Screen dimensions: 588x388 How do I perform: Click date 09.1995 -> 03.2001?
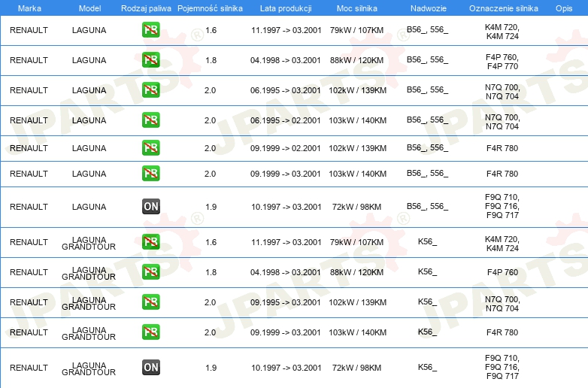point(286,302)
